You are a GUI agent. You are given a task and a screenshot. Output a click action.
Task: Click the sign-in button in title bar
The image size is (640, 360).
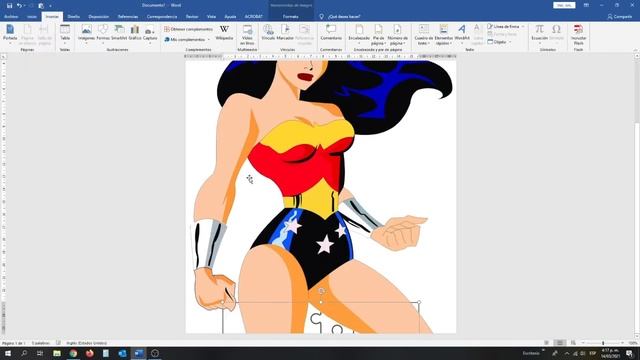(x=564, y=5)
